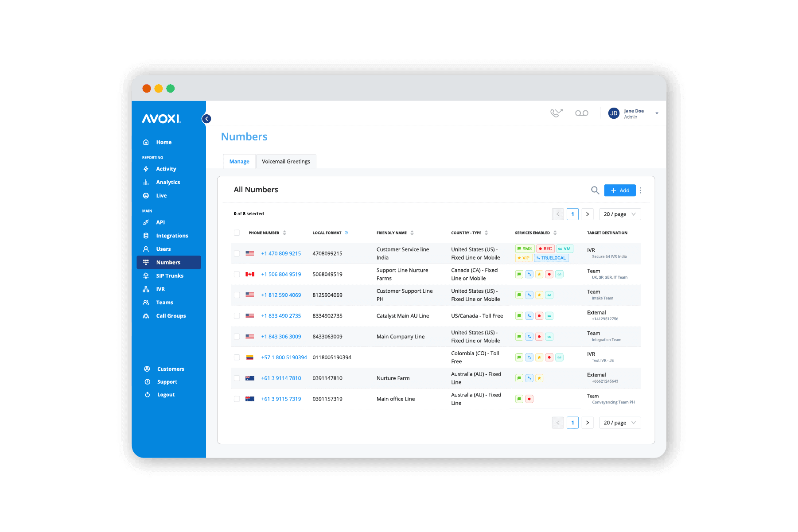Click the 'Conveyancing Team PH' destination text

[x=613, y=403]
